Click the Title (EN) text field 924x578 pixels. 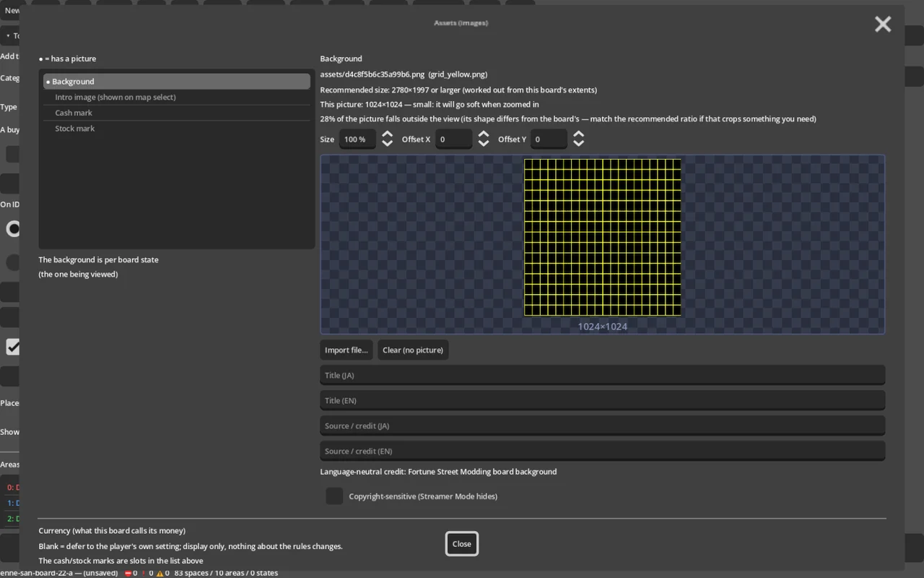click(x=603, y=400)
